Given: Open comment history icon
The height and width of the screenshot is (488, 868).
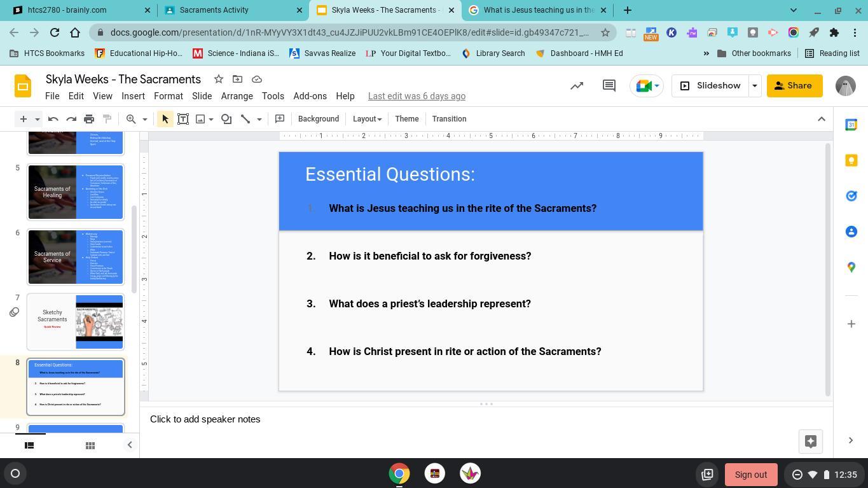Looking at the screenshot, I should (609, 85).
